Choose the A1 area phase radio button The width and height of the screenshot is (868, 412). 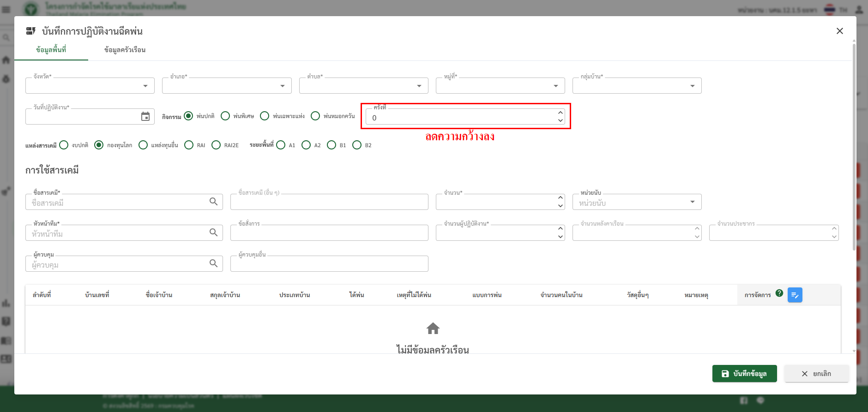[x=281, y=145]
